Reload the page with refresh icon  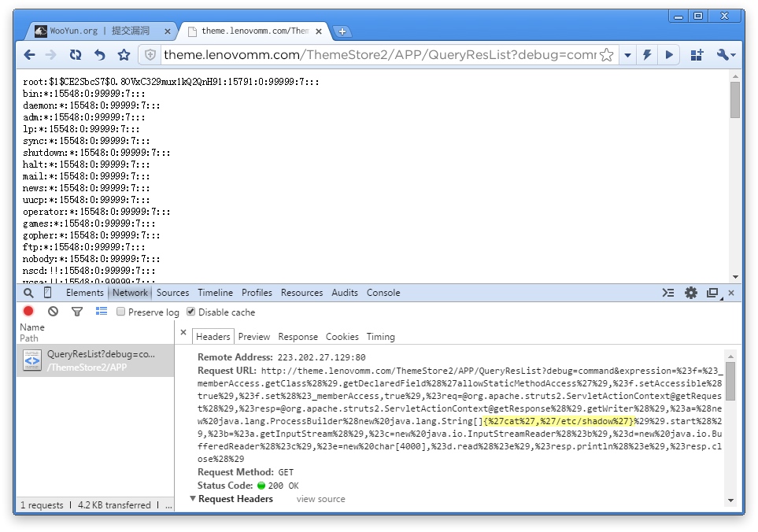(x=76, y=55)
